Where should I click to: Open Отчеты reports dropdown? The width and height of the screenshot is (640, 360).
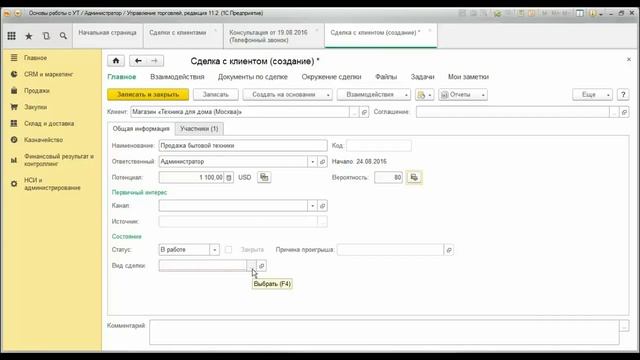click(x=463, y=95)
